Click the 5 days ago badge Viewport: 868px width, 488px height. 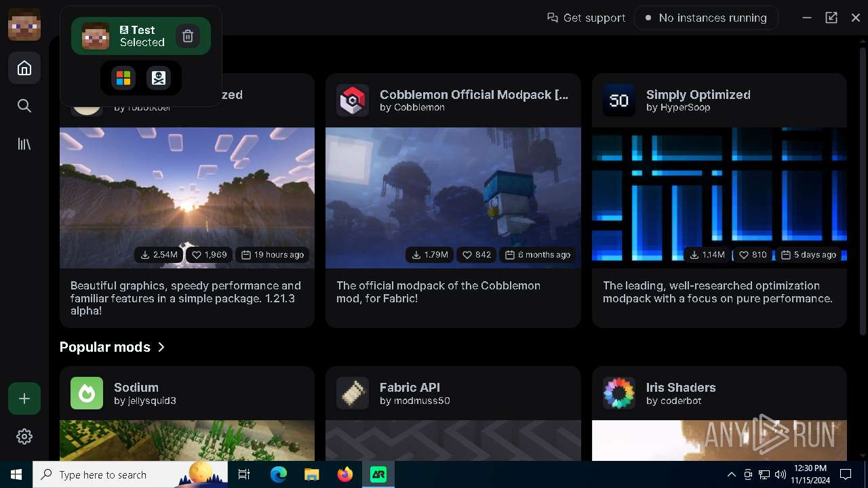(x=808, y=255)
